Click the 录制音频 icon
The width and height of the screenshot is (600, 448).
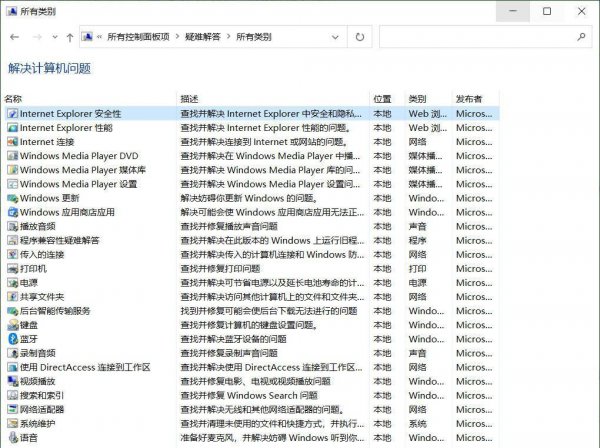point(13,353)
